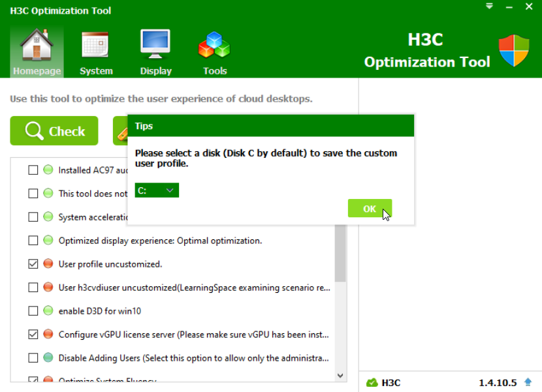
Task: Tick the User h3cvdiuser uncustomized checkbox
Action: coord(33,288)
